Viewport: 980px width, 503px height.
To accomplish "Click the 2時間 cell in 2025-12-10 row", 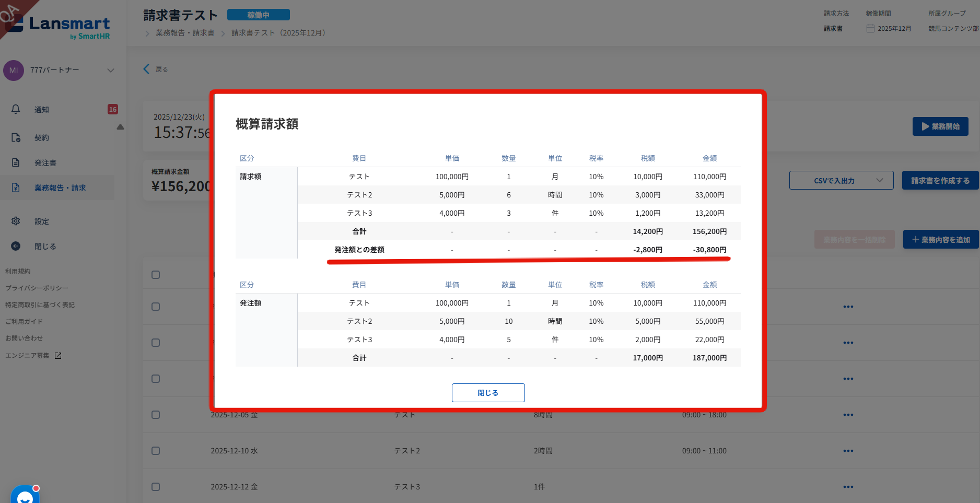I will pos(543,451).
